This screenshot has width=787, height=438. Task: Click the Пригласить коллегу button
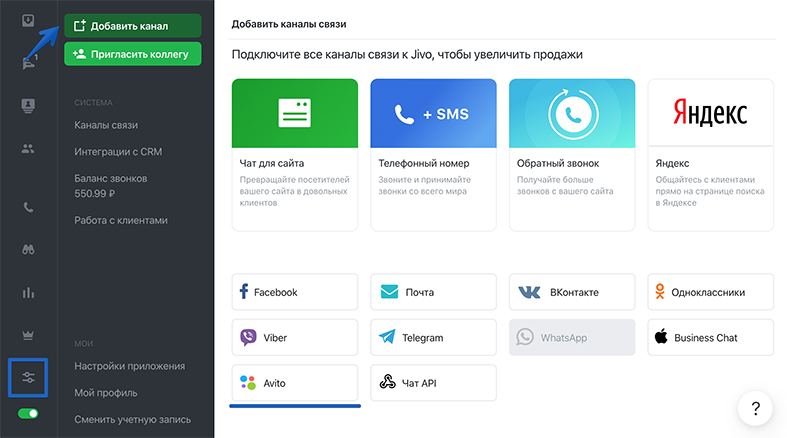133,54
